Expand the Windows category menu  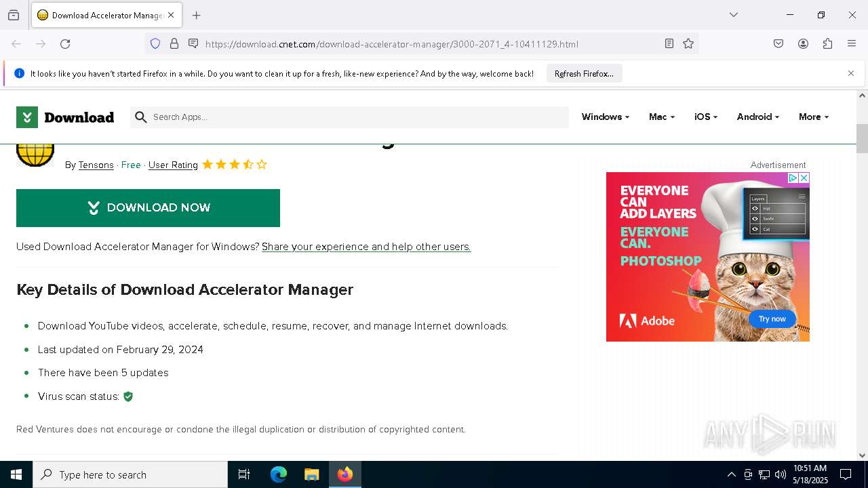click(606, 117)
